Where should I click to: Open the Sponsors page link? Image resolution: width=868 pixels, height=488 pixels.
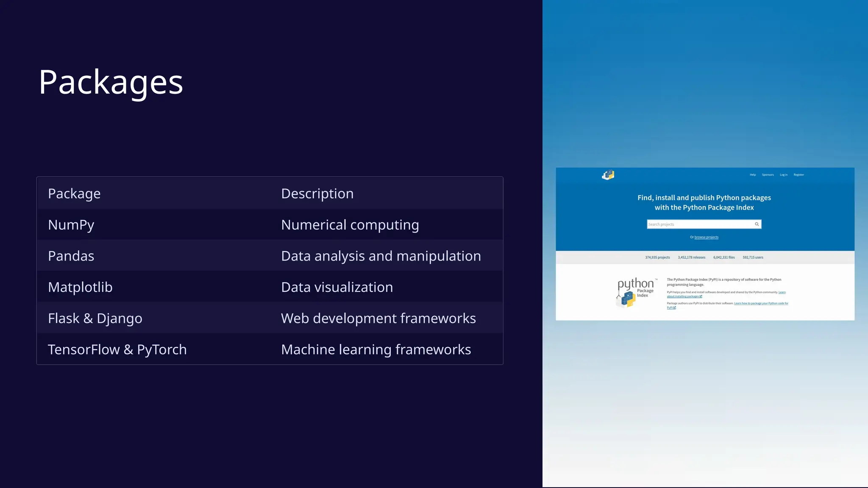pos(768,175)
